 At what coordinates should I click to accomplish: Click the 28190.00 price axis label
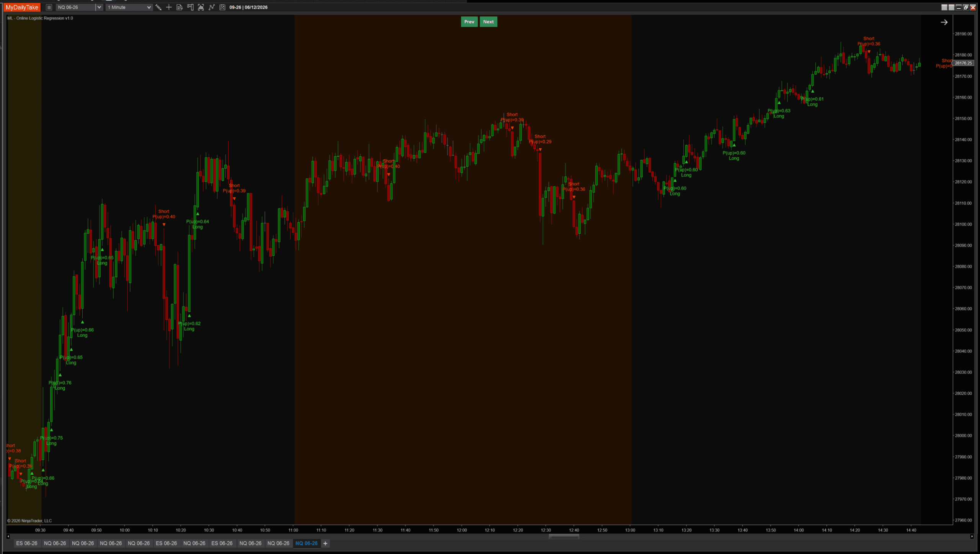point(963,34)
